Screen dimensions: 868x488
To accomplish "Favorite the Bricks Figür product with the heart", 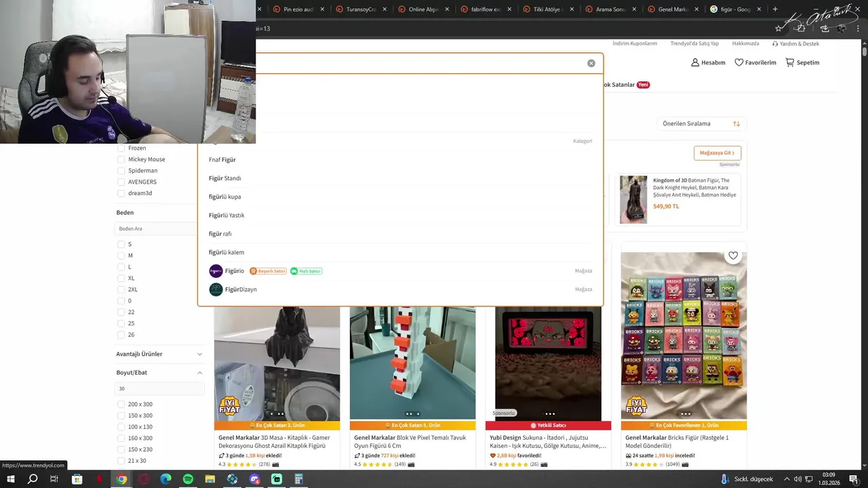I will pyautogui.click(x=733, y=256).
